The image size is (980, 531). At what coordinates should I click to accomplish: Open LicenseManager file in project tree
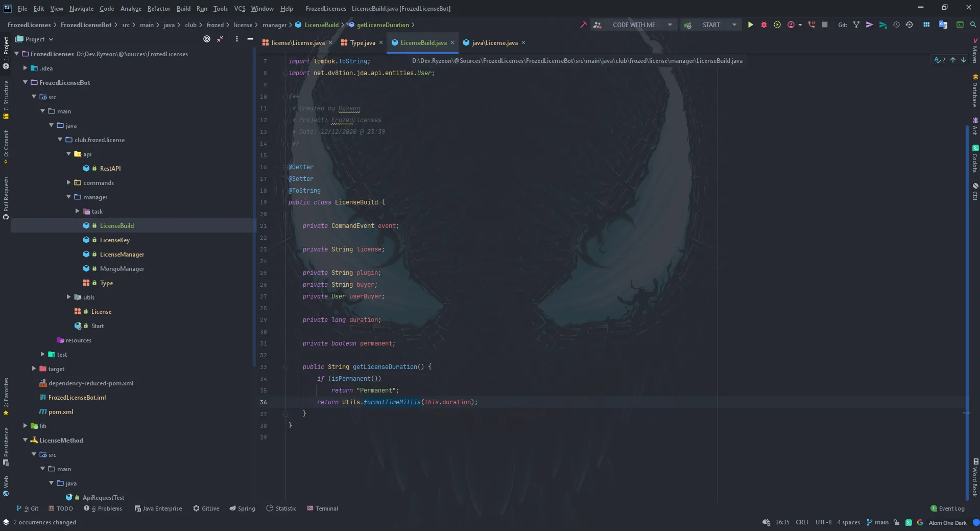pyautogui.click(x=122, y=254)
